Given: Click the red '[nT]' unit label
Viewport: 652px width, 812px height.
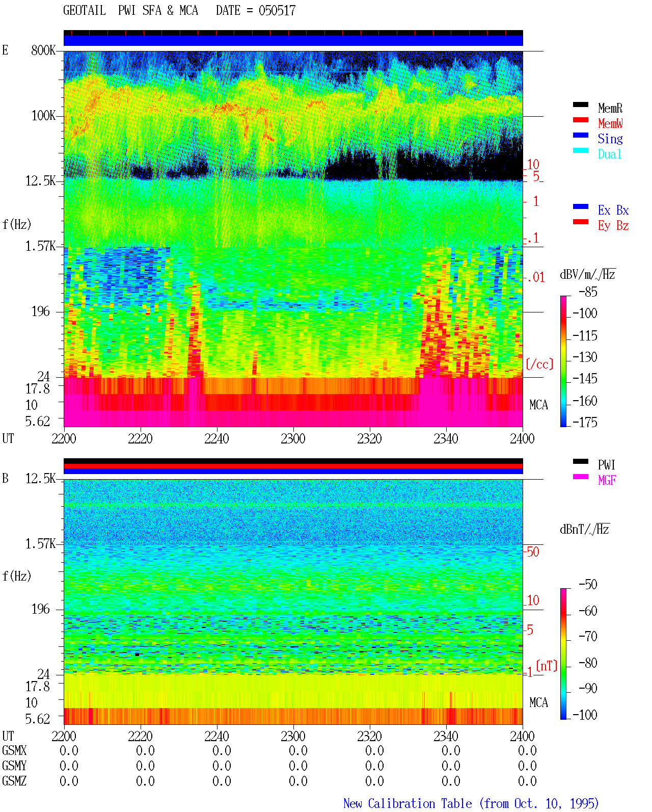Looking at the screenshot, I should (547, 666).
